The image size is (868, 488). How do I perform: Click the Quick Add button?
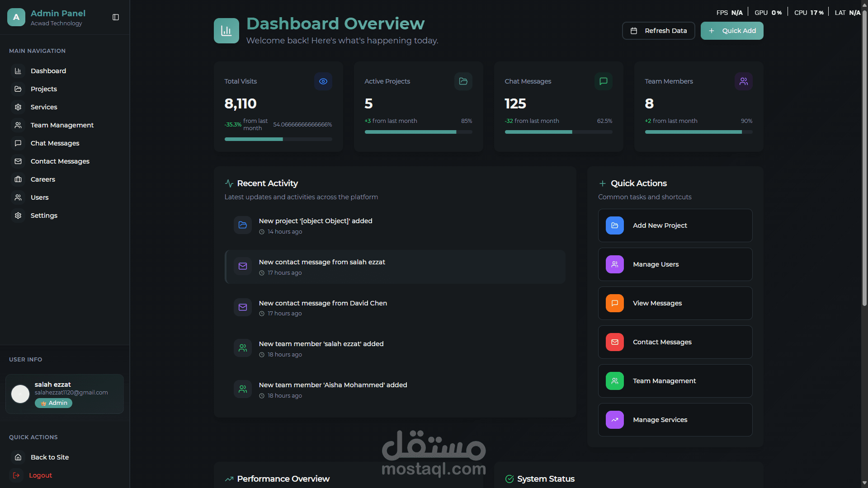[x=731, y=31]
